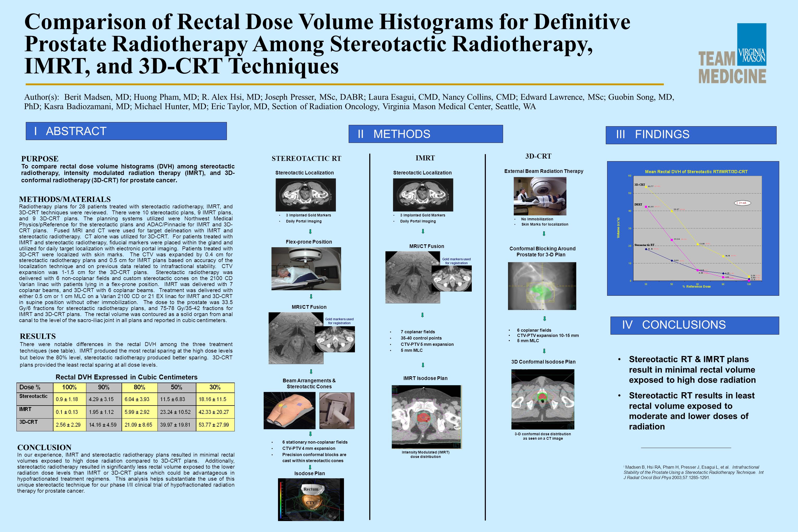This screenshot has width=798, height=532.
Task: Click the chart title 'Mean Rectal DVH of Stereotactic RT/IMRT/3D-CRT'
Action: click(x=696, y=172)
